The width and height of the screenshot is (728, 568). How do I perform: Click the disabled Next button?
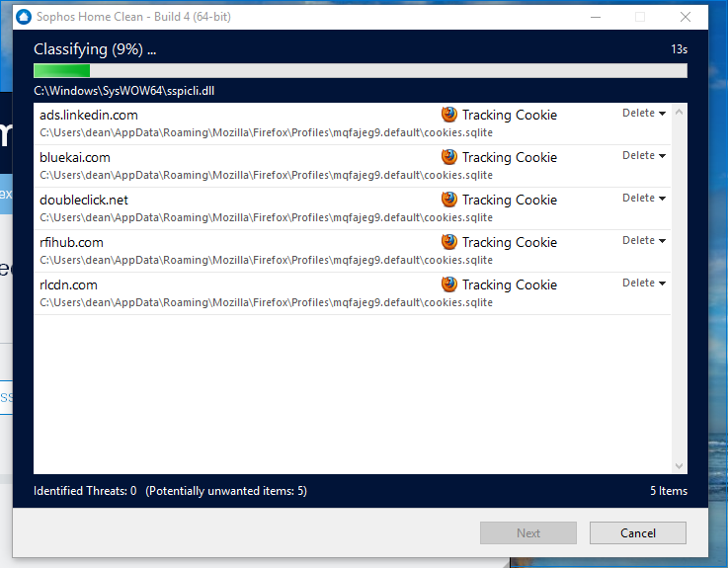pos(528,533)
